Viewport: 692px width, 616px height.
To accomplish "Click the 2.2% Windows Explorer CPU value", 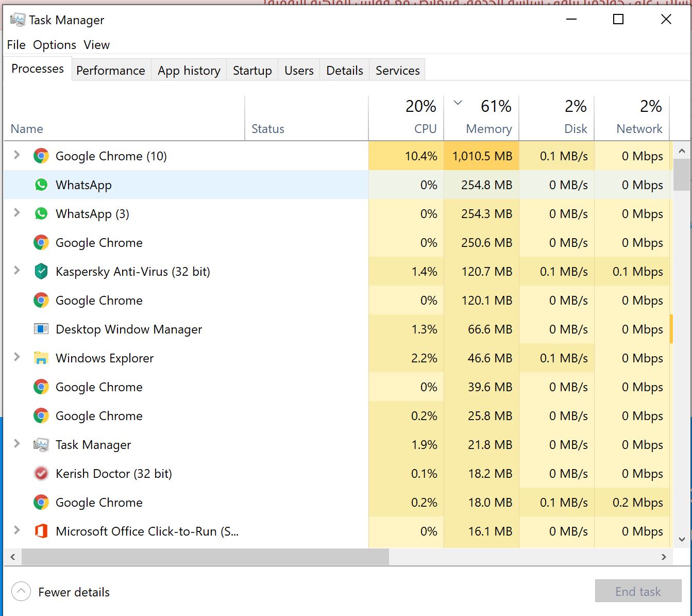I will tap(424, 358).
